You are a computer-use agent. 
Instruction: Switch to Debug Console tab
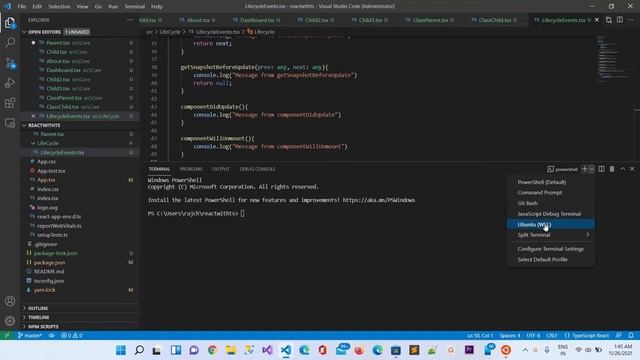click(257, 169)
